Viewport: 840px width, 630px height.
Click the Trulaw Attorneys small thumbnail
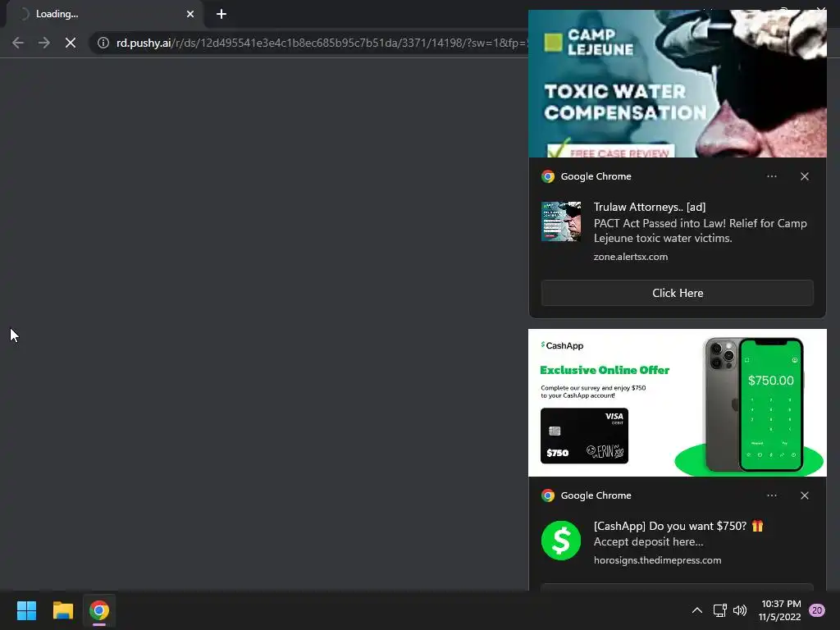tap(561, 221)
